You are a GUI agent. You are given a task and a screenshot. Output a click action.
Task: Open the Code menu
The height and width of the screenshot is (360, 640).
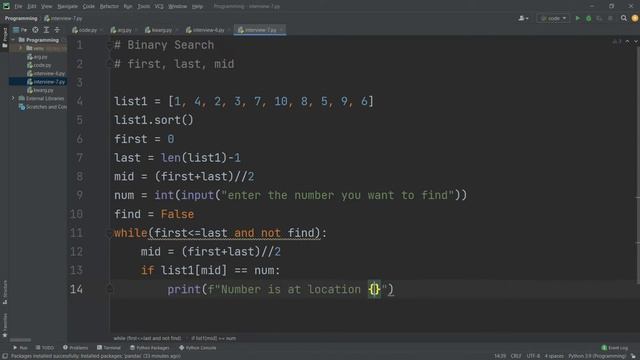(89, 6)
